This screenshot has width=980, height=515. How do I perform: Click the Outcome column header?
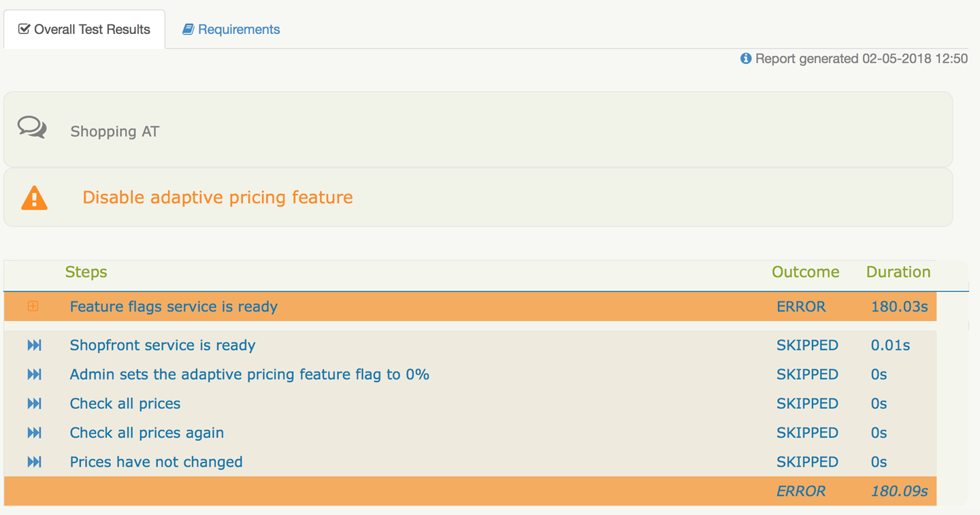pyautogui.click(x=805, y=272)
